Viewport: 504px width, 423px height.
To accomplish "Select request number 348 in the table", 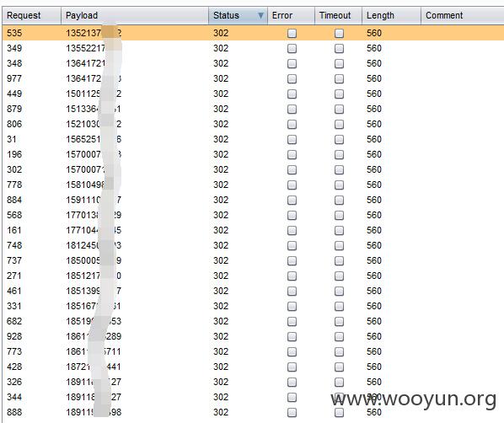I will [x=14, y=63].
